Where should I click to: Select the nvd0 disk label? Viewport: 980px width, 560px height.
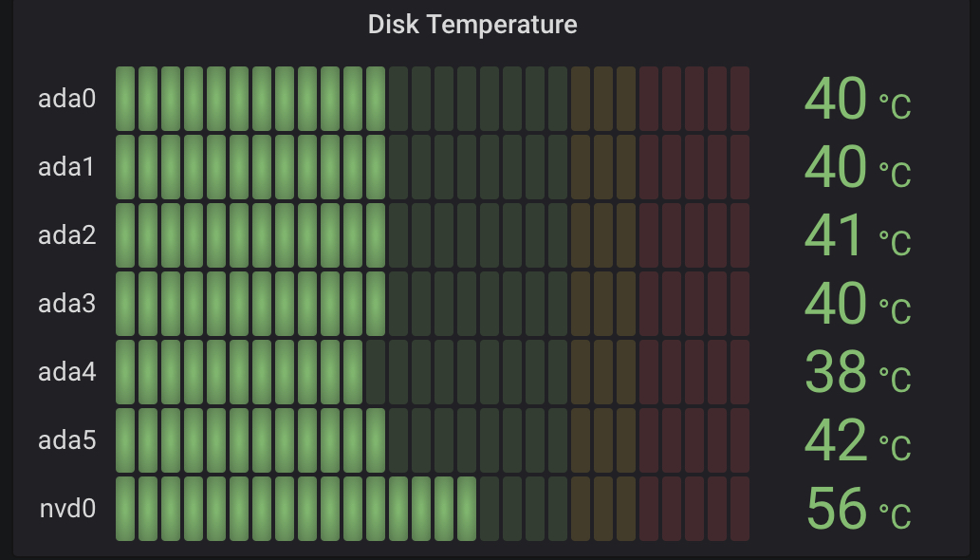click(67, 508)
